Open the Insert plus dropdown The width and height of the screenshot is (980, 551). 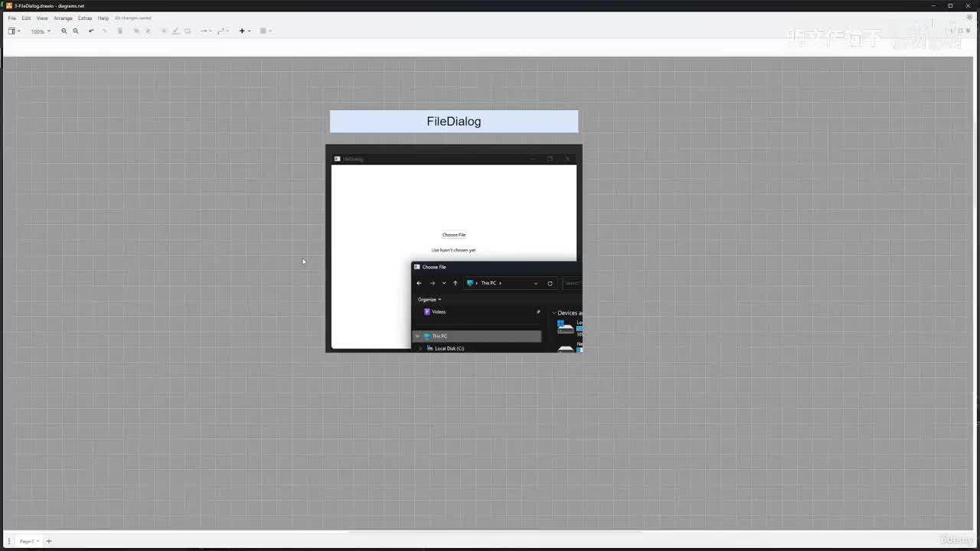click(244, 31)
